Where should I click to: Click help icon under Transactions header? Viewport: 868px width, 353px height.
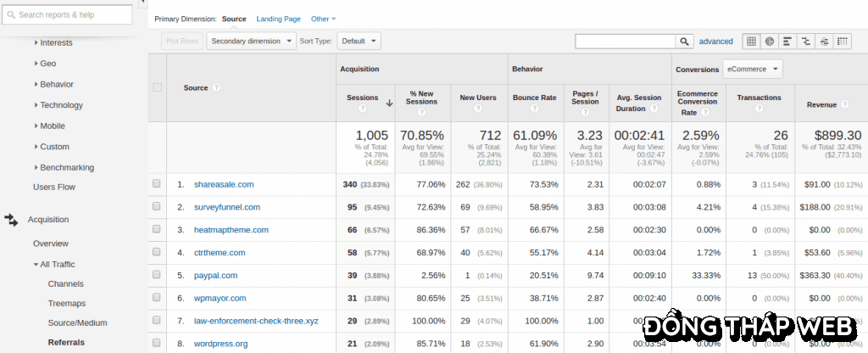(x=759, y=109)
